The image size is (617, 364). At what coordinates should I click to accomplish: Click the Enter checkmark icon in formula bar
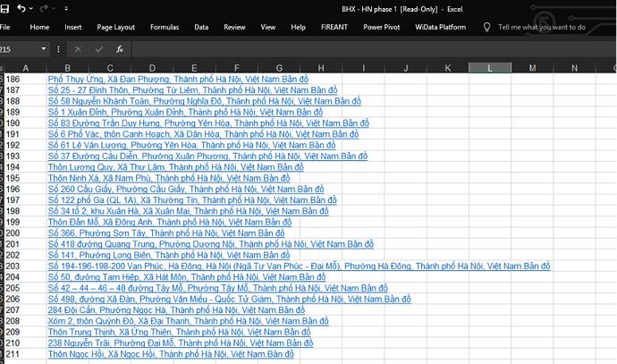pos(98,49)
